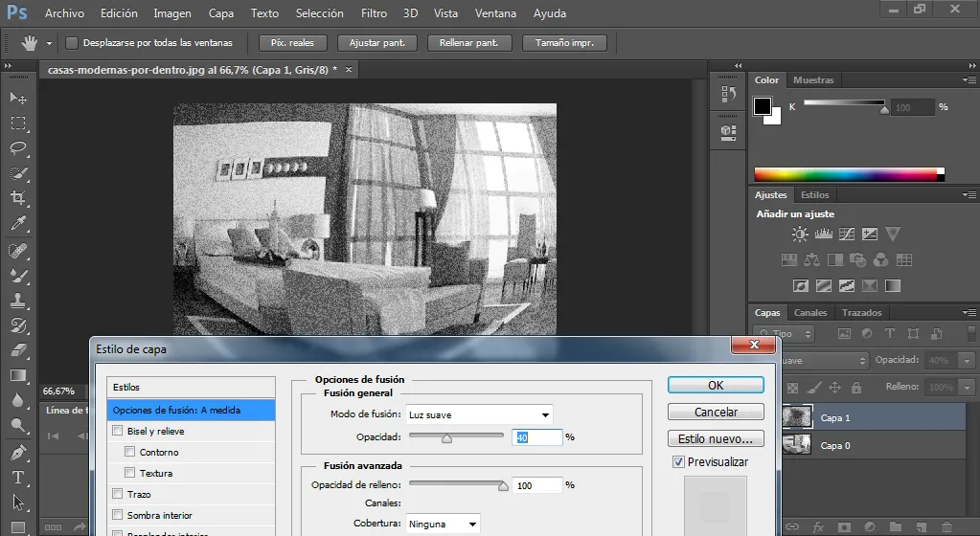Click the Estilo nuevo... button
The width and height of the screenshot is (980, 536).
point(716,439)
